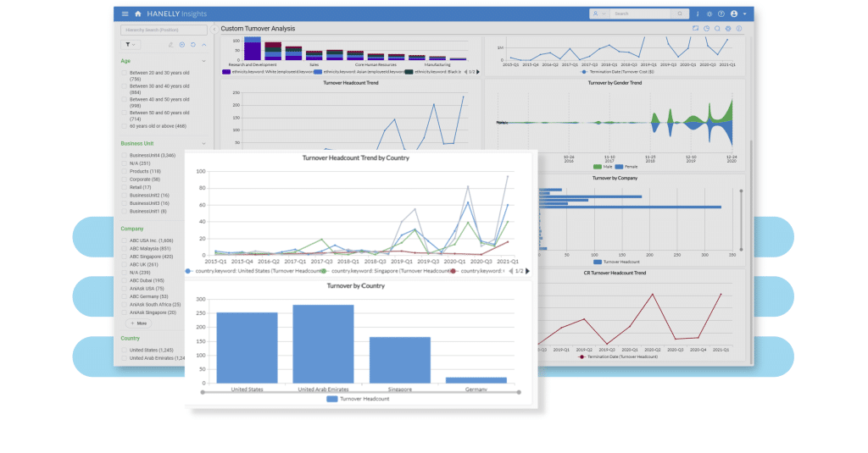
Task: Check 'Between 40 and 50 years old' filter
Action: (x=124, y=100)
